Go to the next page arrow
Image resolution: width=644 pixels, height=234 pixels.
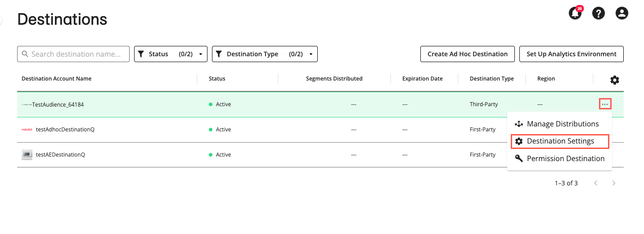[x=614, y=183]
